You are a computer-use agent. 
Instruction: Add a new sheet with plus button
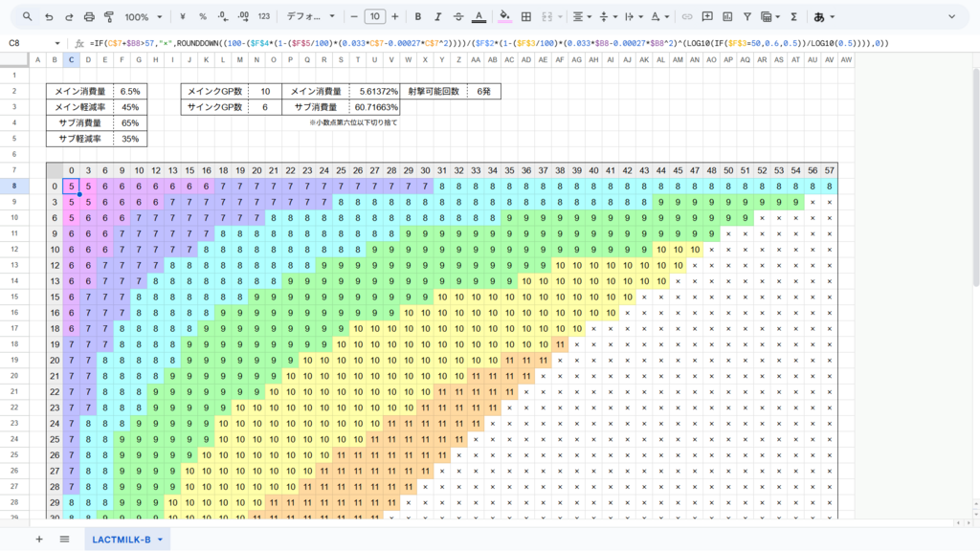point(39,540)
